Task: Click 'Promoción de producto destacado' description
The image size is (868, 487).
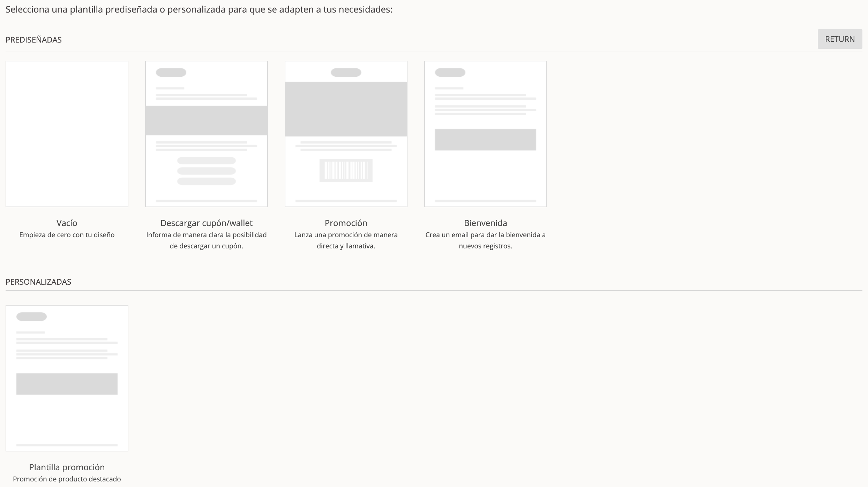Action: point(67,479)
